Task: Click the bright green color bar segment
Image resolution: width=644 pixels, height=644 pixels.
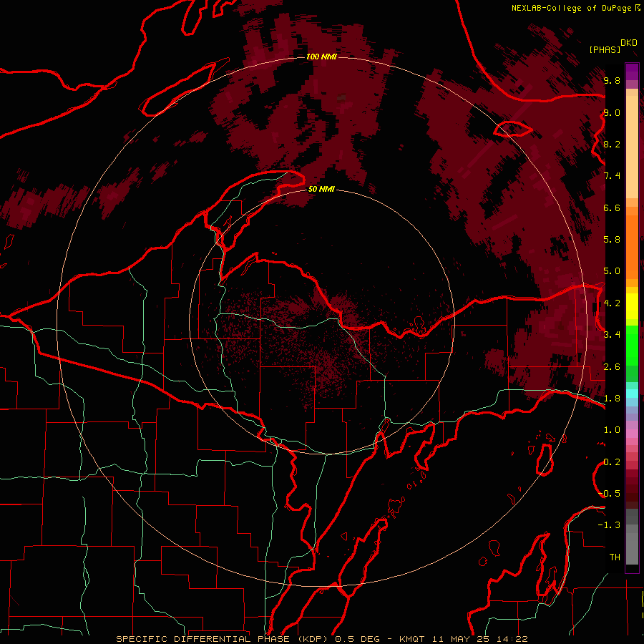Action: pos(632,346)
